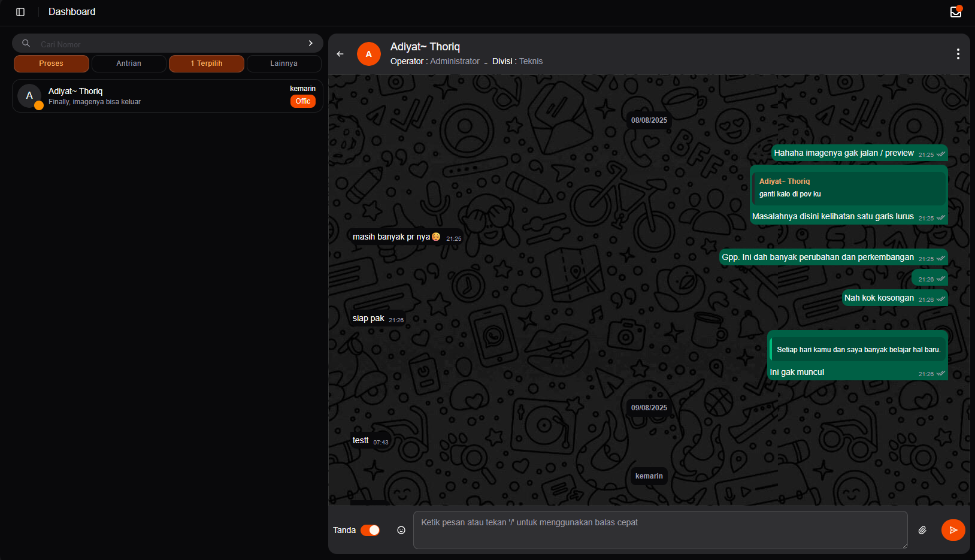
Task: Click the message 'masih banyak pr nya'
Action: pyautogui.click(x=406, y=237)
